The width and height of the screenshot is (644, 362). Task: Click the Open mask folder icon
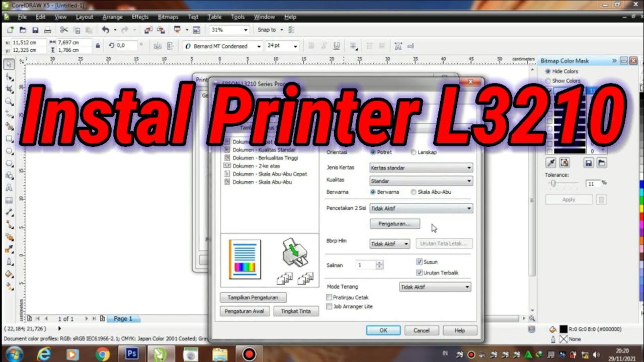[x=602, y=163]
